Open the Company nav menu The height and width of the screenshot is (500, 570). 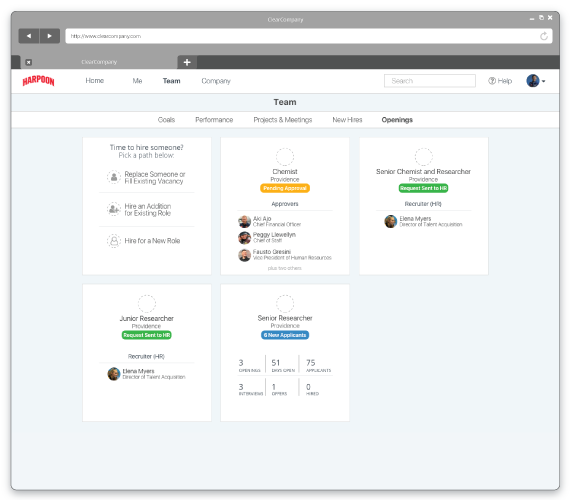tap(216, 81)
